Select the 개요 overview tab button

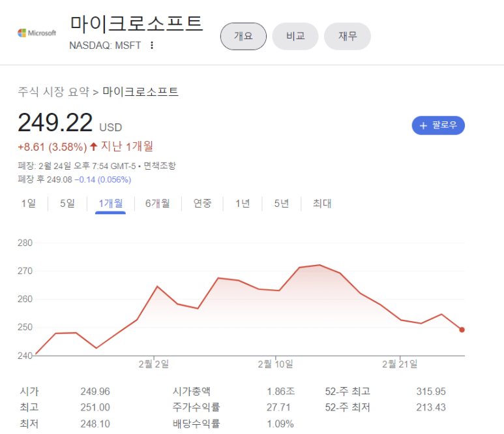pyautogui.click(x=243, y=36)
